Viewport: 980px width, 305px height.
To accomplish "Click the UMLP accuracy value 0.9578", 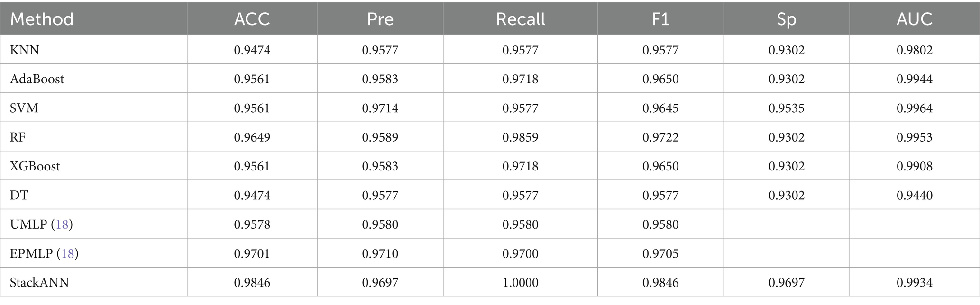I will pos(252,224).
